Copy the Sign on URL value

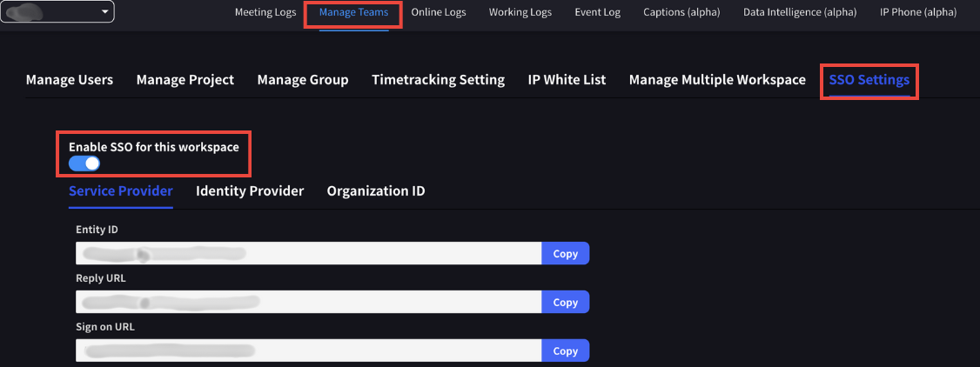[565, 350]
